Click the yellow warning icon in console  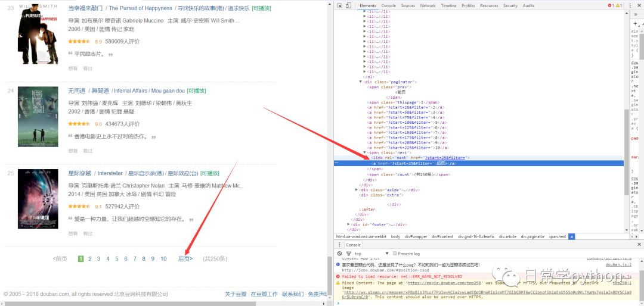[x=338, y=283]
